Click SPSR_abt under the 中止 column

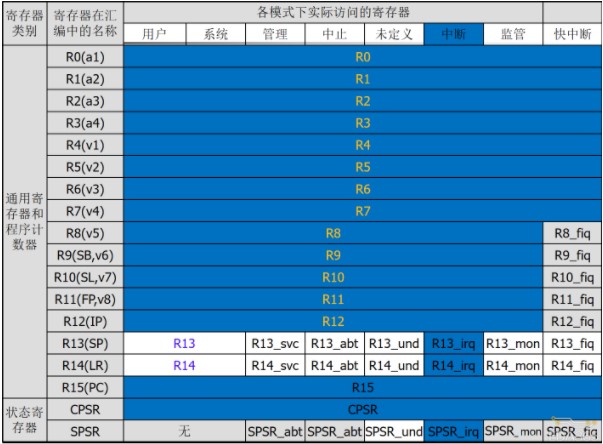pos(335,431)
